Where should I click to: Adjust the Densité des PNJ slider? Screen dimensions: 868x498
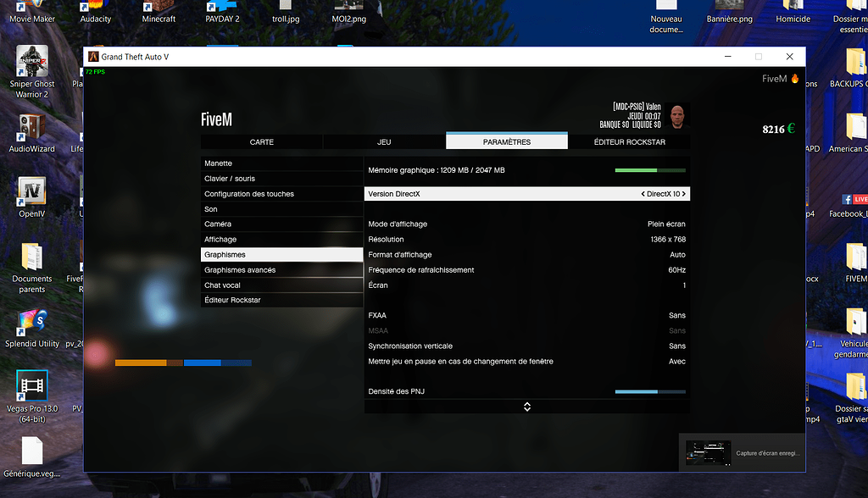pyautogui.click(x=650, y=391)
